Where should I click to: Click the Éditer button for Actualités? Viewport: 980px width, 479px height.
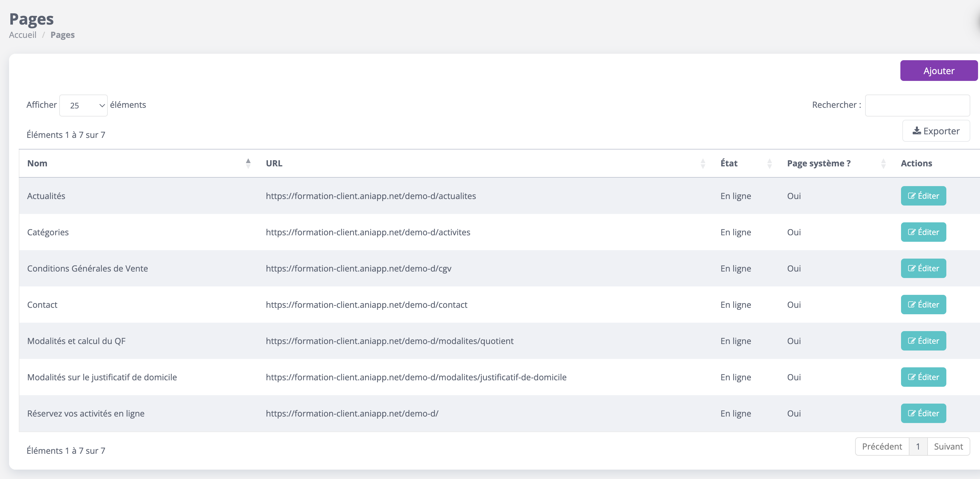tap(923, 196)
